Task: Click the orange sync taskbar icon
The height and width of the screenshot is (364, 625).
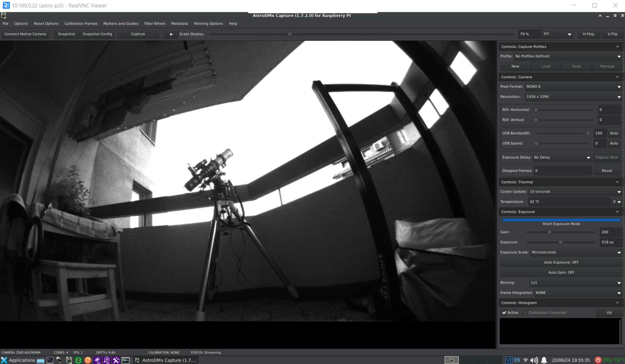Action: pyautogui.click(x=88, y=360)
